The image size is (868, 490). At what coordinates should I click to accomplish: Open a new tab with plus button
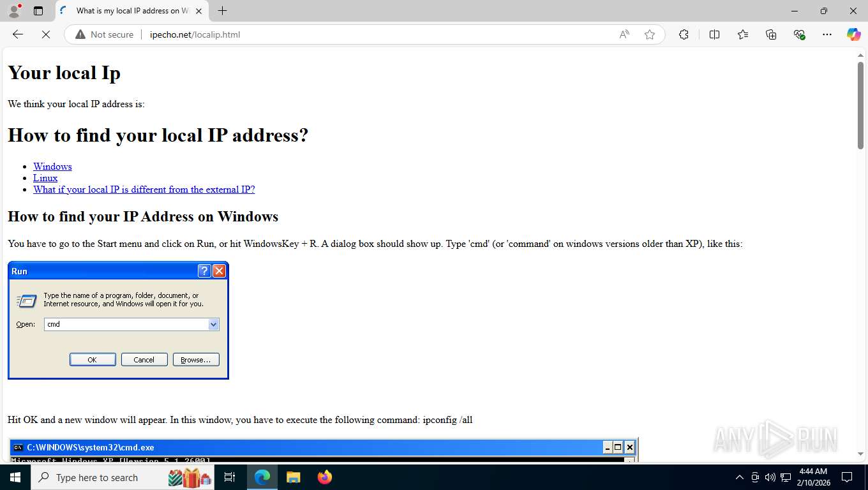click(222, 11)
